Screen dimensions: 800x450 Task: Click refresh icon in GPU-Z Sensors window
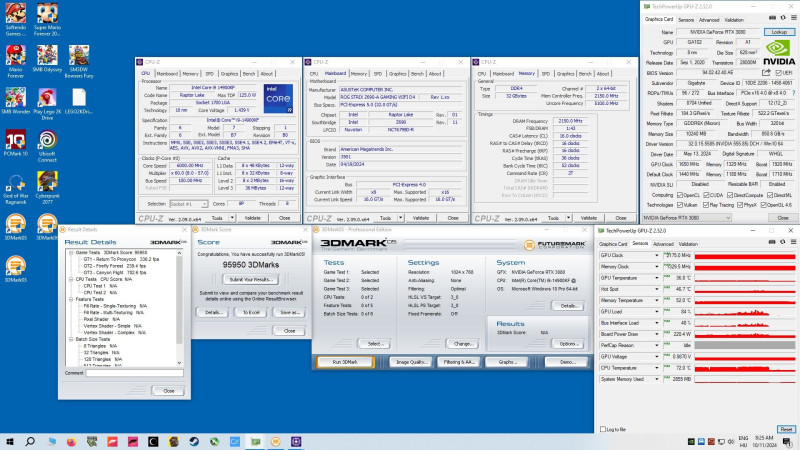tap(783, 242)
